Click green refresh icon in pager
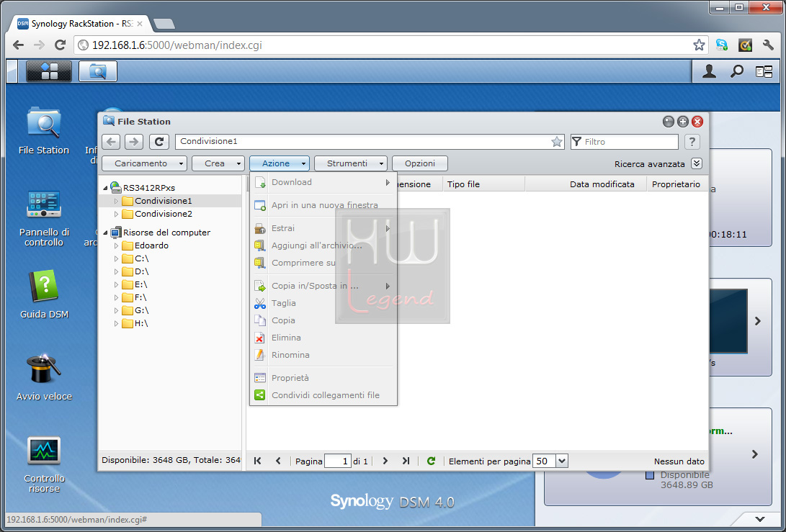Image resolution: width=786 pixels, height=532 pixels. click(x=431, y=461)
